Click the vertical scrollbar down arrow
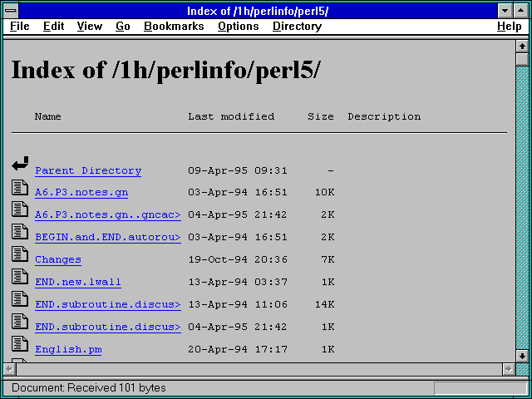The width and height of the screenshot is (532, 399). click(x=522, y=356)
